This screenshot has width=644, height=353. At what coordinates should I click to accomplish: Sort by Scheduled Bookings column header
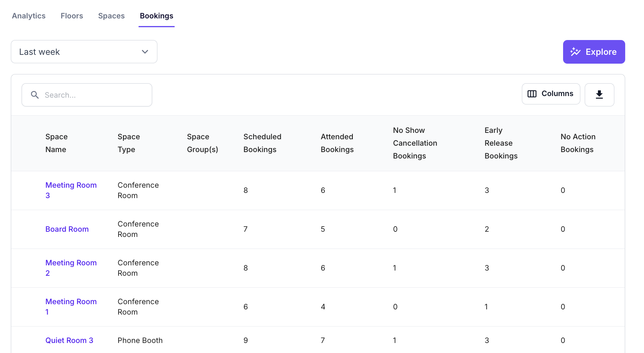click(x=262, y=143)
